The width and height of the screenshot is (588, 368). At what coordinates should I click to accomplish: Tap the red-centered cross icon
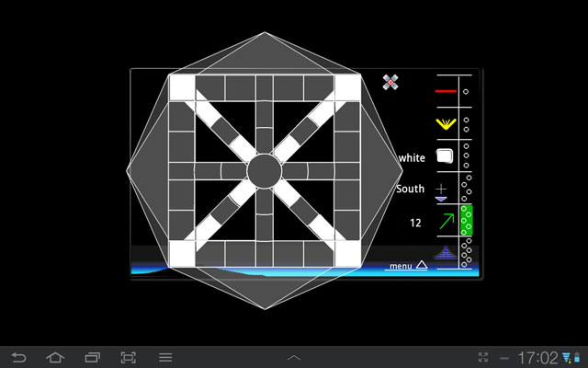pos(390,82)
